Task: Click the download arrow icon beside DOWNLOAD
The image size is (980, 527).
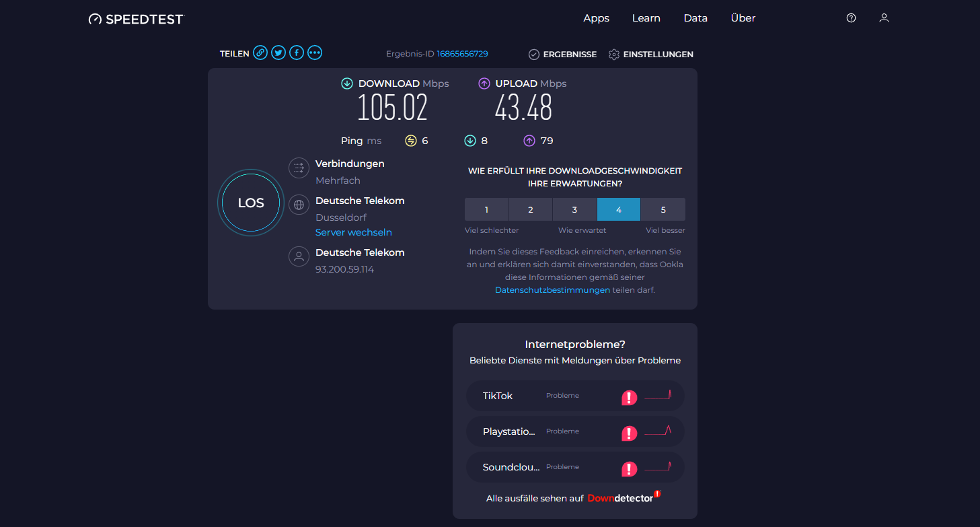Action: [347, 83]
